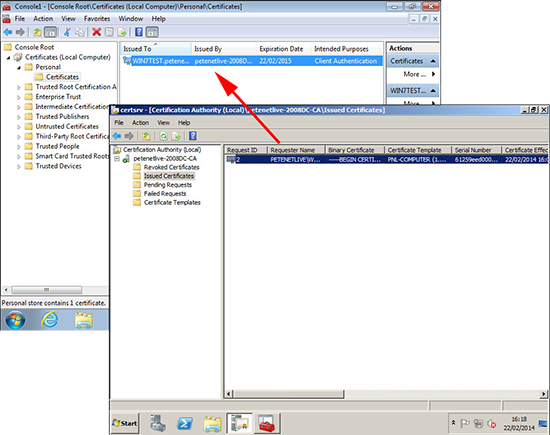
Task: Click Forward arrow in Console1 toolbar
Action: [20, 32]
